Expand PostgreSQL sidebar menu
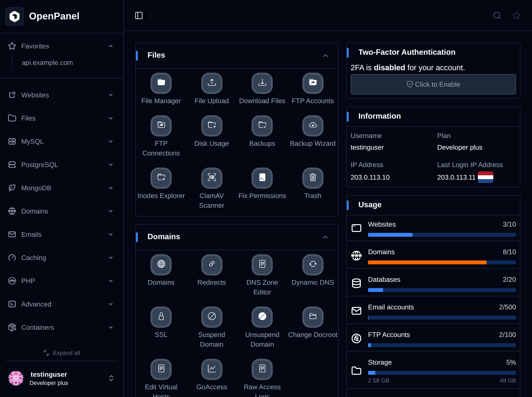The width and height of the screenshot is (532, 397). [x=60, y=165]
